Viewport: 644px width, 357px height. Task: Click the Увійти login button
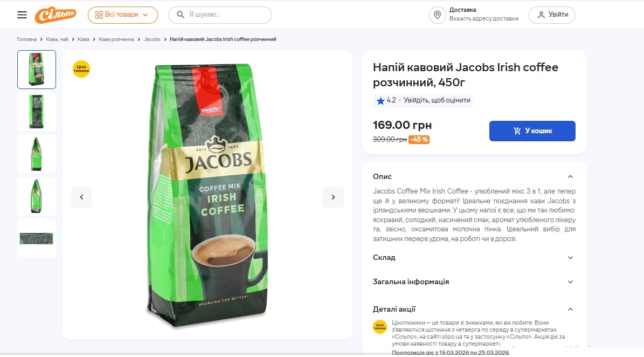coord(552,15)
